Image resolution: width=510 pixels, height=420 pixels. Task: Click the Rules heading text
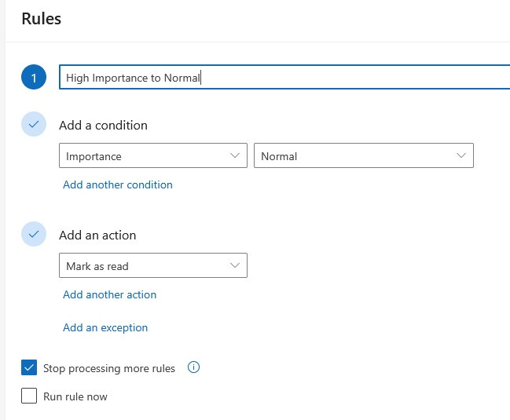tap(42, 19)
